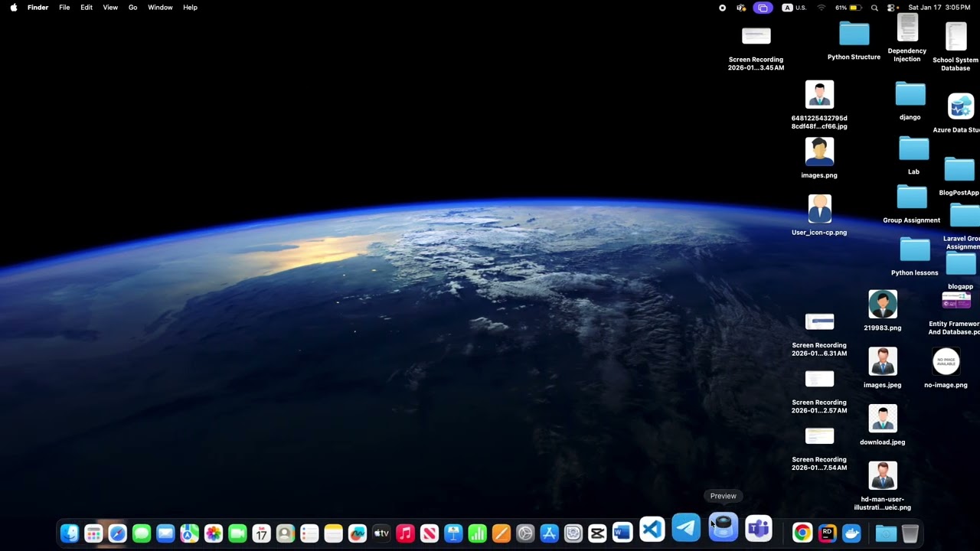Open Microsoft Word in the Dock
The height and width of the screenshot is (551, 980).
point(622,533)
